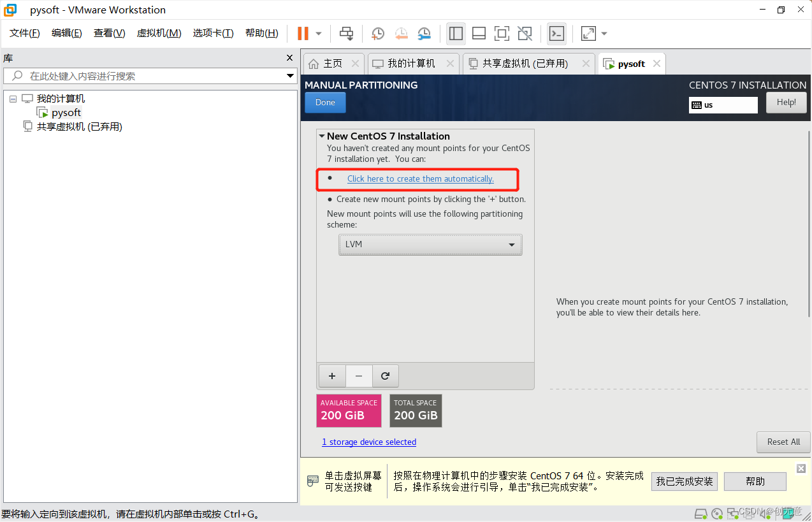Close the yellow installation hint bar
812x522 pixels.
[x=801, y=468]
